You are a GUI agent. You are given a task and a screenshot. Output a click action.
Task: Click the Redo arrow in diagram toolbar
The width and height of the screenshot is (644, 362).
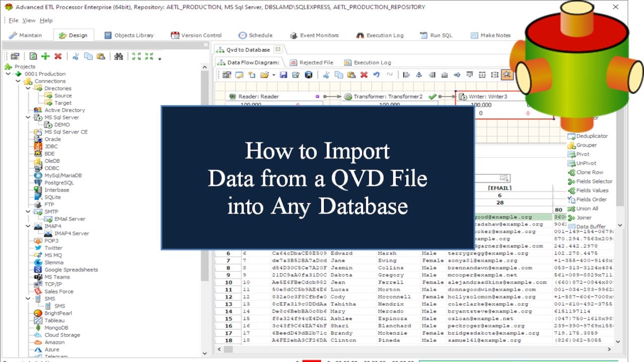tap(389, 75)
